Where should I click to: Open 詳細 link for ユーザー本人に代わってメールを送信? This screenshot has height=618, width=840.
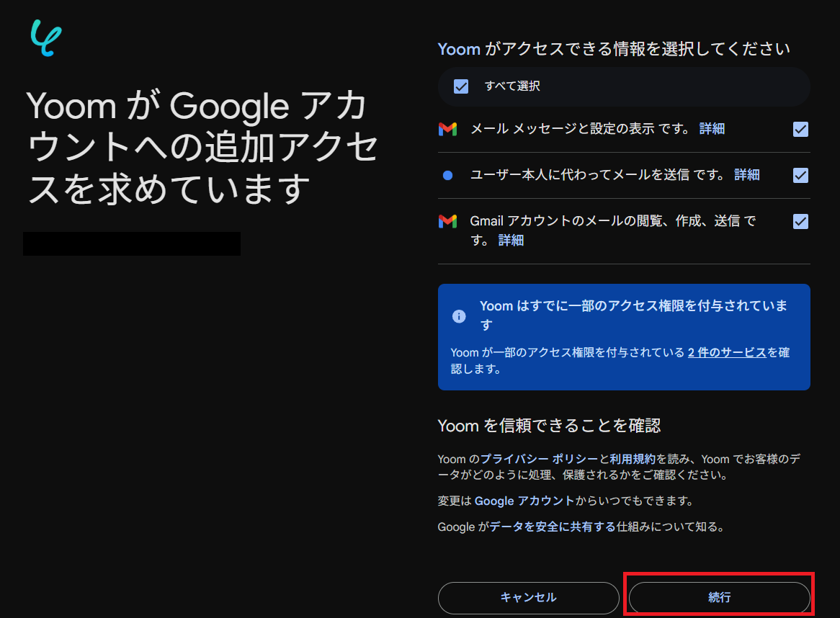coord(747,174)
